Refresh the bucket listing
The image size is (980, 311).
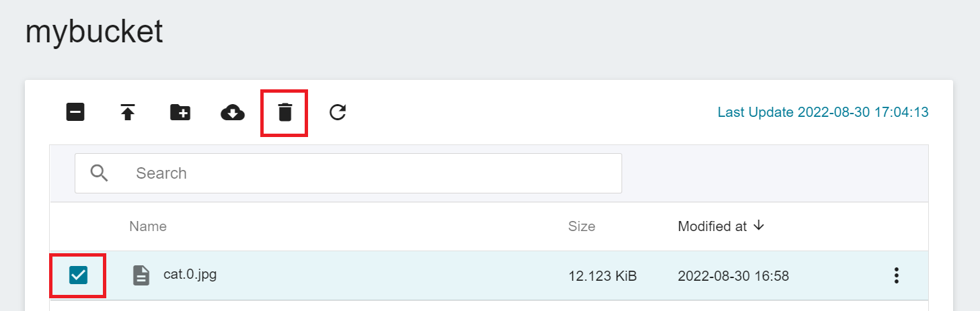click(338, 112)
